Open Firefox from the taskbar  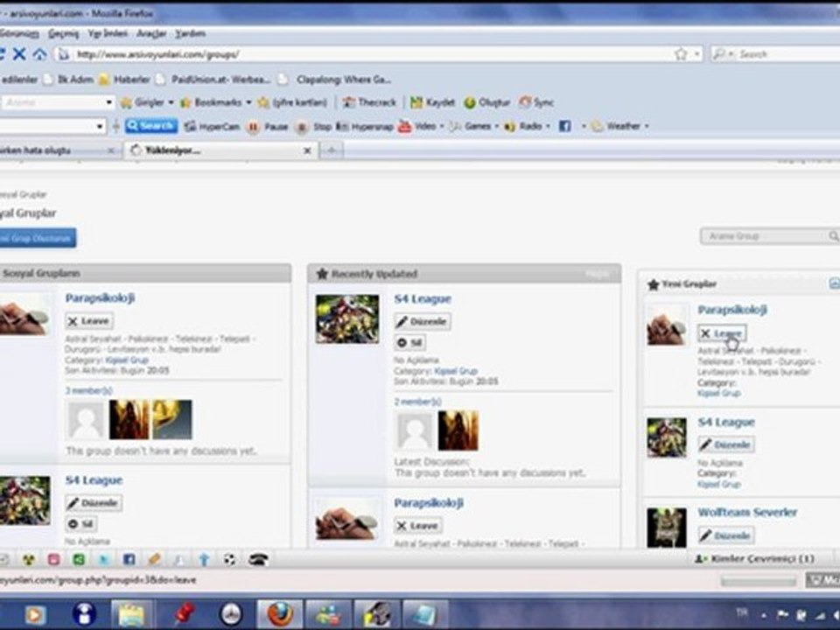[x=280, y=614]
